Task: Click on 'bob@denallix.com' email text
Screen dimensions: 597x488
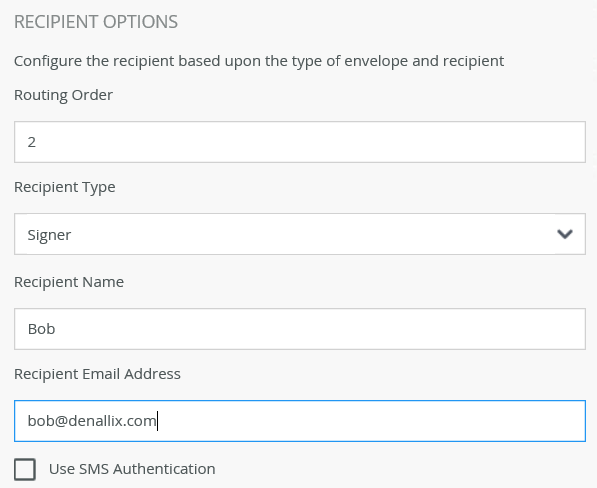Action: [92, 421]
